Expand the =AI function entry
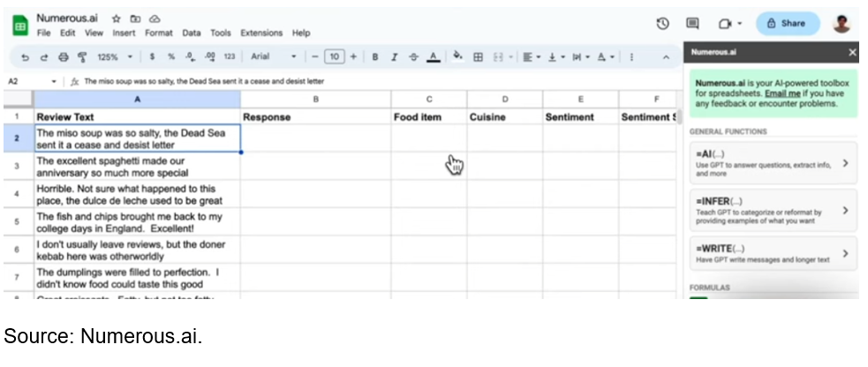 coord(773,163)
